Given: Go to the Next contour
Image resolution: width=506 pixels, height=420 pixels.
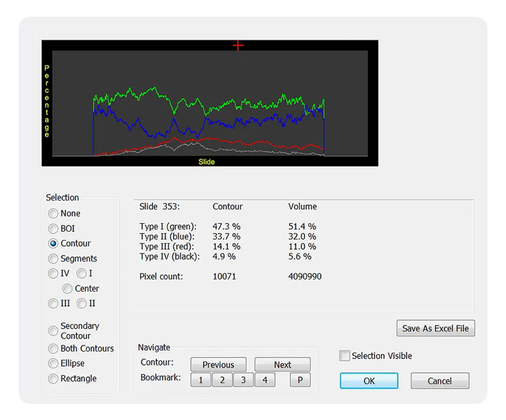Looking at the screenshot, I should (282, 364).
